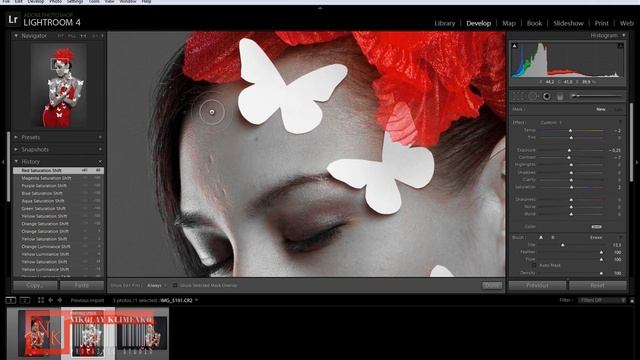Viewport: 640px width, 360px height.
Task: Switch to the Map module
Action: (x=509, y=23)
